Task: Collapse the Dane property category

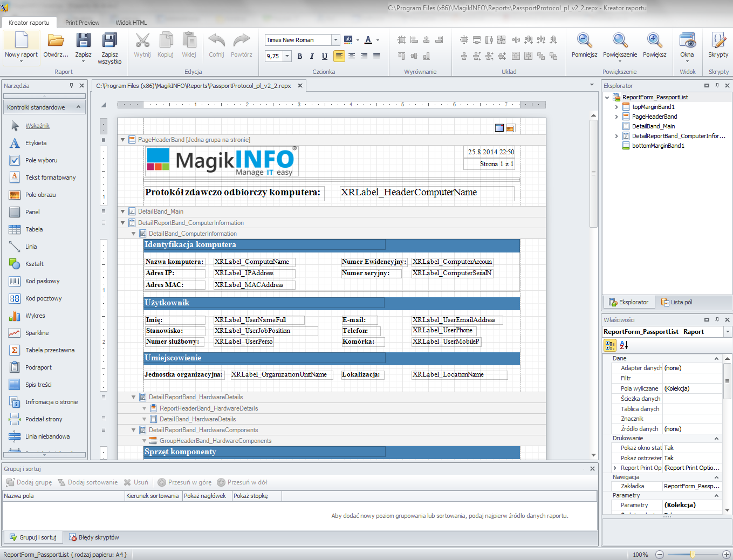Action: (x=716, y=358)
